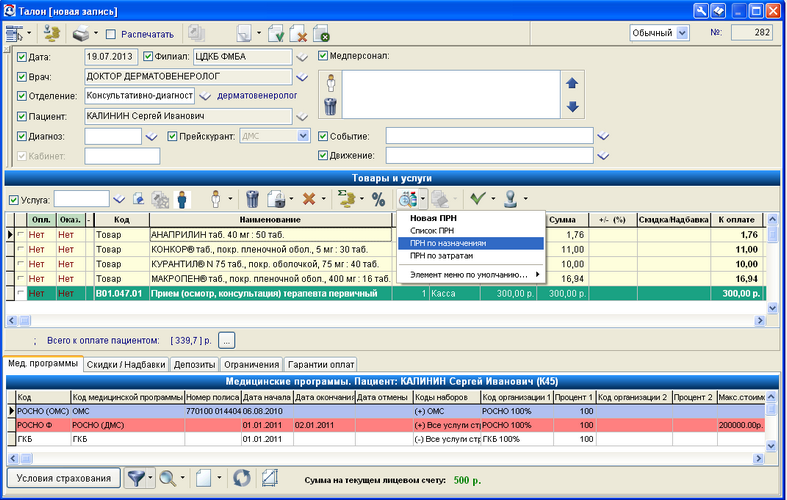Toggle the Медперсонал checkbox
This screenshot has width=787, height=500.
coord(323,56)
